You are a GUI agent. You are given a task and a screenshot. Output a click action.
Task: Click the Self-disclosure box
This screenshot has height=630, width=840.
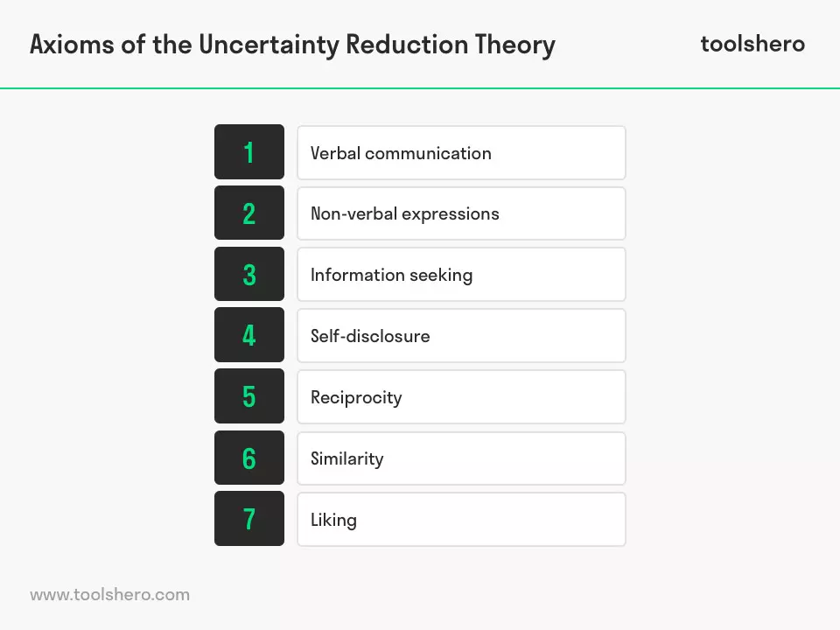click(461, 335)
